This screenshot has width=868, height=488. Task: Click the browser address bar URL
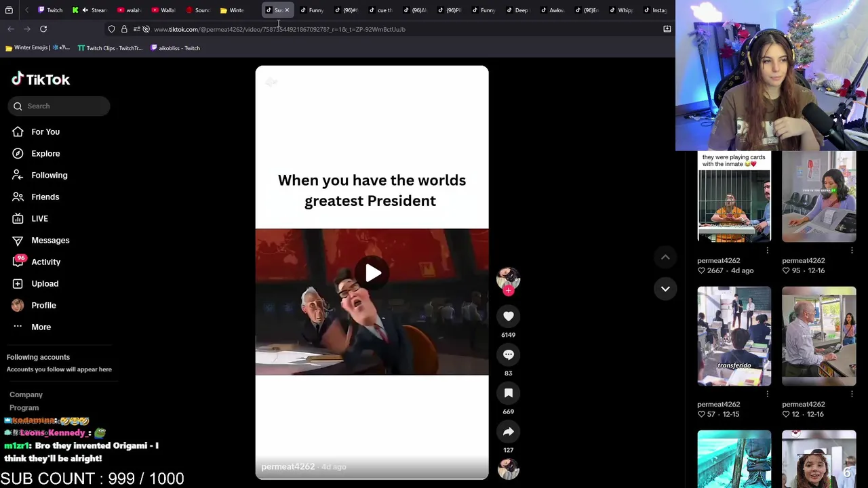tap(279, 29)
